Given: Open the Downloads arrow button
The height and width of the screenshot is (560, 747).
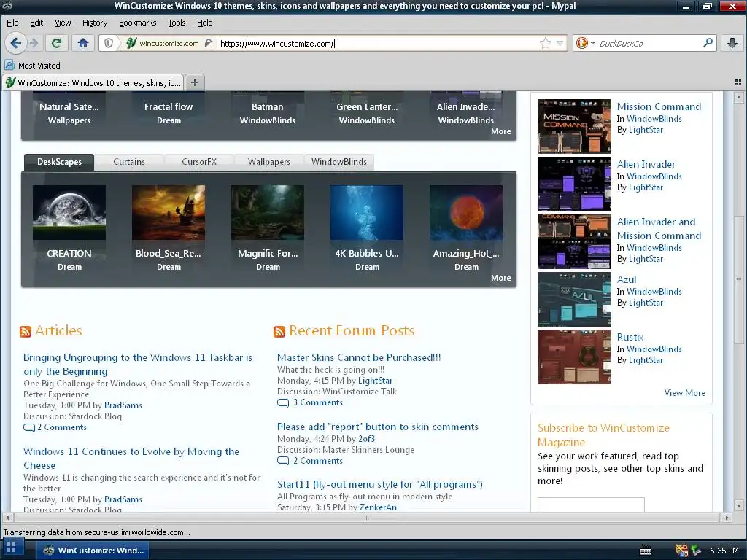Looking at the screenshot, I should pyautogui.click(x=732, y=43).
